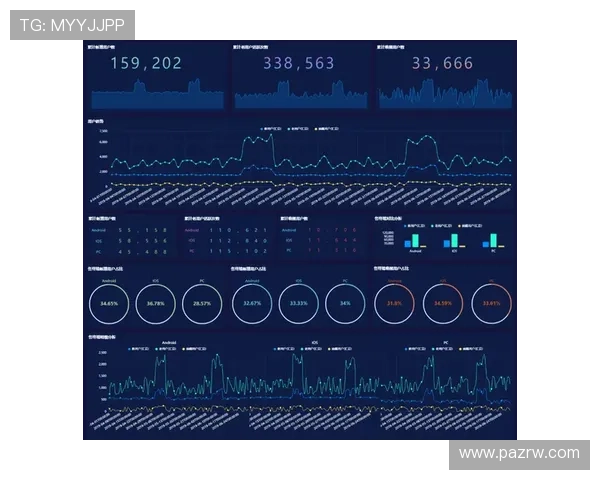Click the 34.65% Android ring gauge

click(110, 303)
